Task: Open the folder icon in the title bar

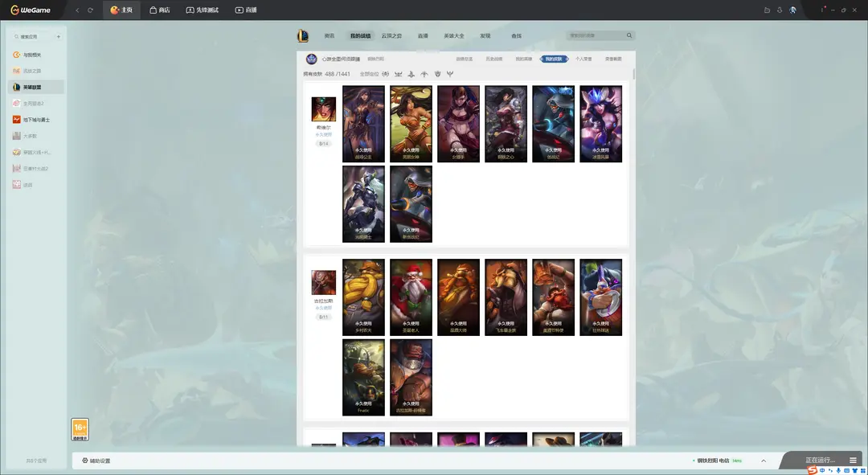Action: (767, 10)
